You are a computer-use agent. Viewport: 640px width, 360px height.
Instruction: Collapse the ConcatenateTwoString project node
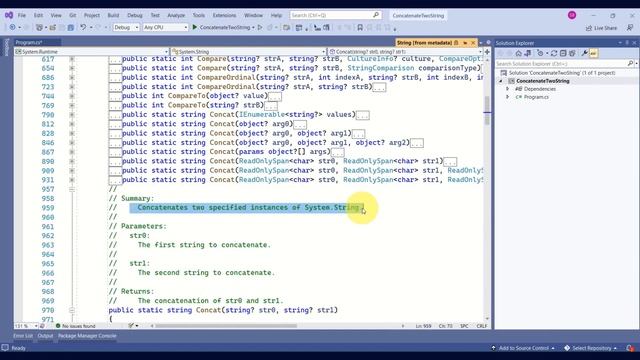coord(501,81)
